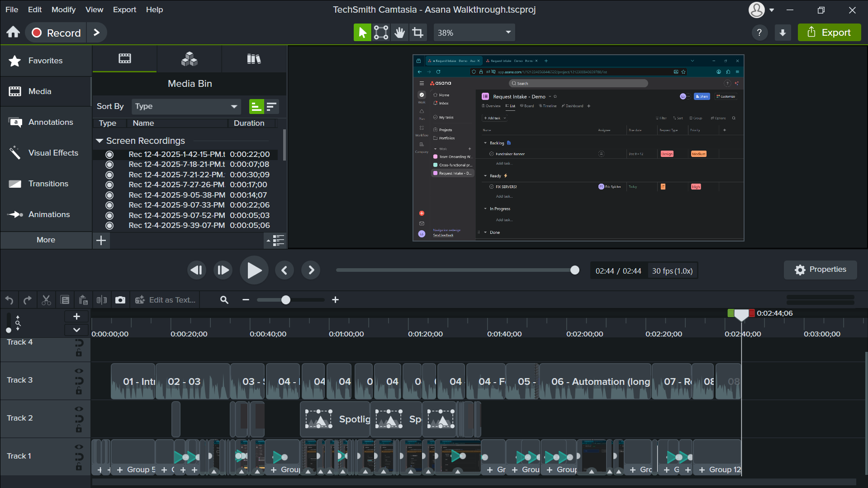Add a new track with plus button
The width and height of the screenshot is (868, 488).
coord(76,317)
